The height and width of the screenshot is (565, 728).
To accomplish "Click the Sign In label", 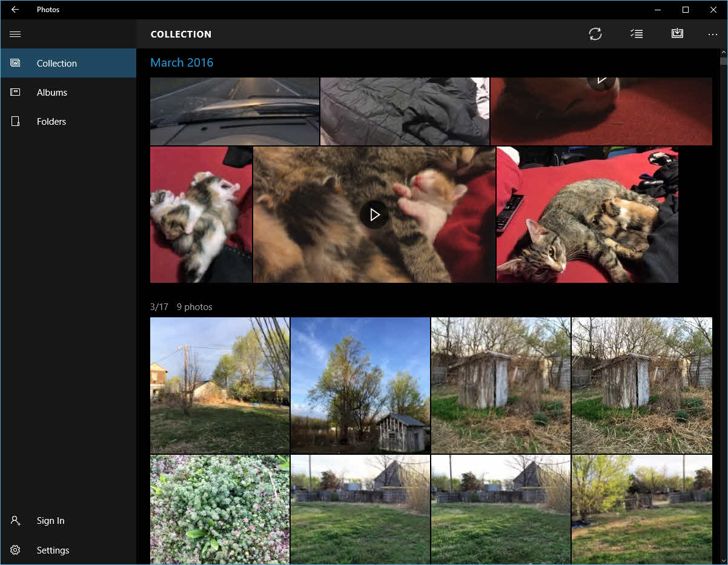I will click(50, 521).
